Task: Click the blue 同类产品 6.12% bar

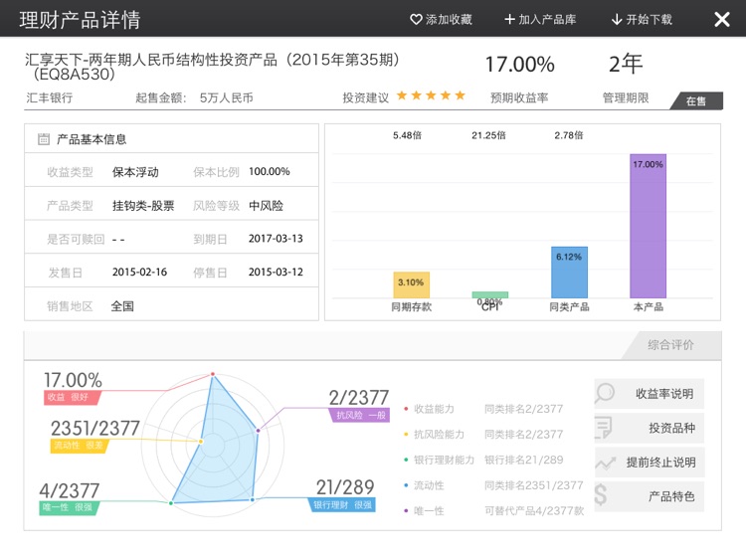Action: point(569,273)
